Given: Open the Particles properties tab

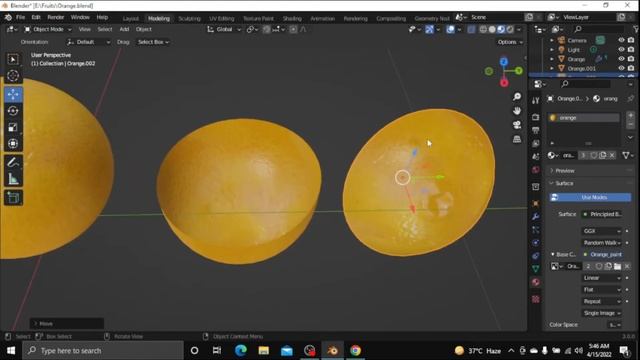Looking at the screenshot, I should tap(536, 230).
